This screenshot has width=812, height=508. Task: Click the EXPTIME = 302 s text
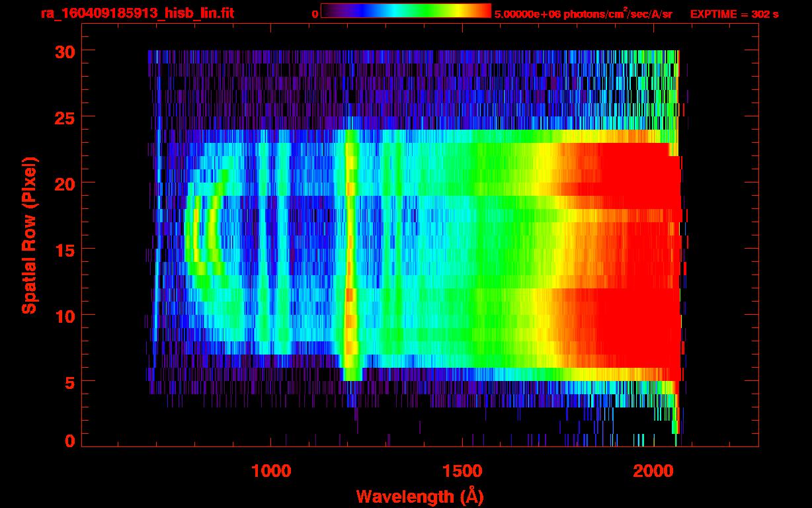pyautogui.click(x=734, y=14)
